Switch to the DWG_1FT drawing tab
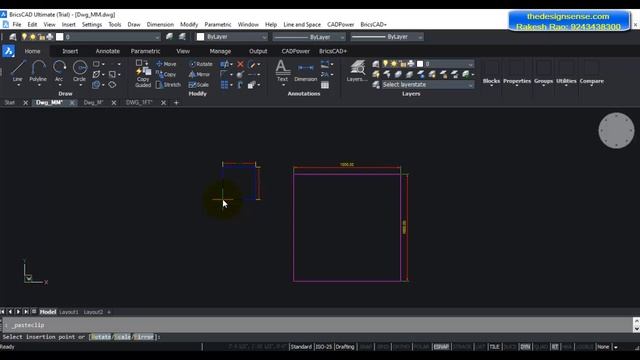This screenshot has height=360, width=640. [139, 102]
